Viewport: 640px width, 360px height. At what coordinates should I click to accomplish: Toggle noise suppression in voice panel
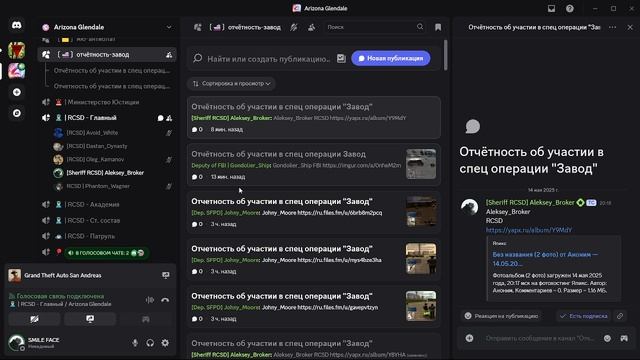click(x=150, y=300)
